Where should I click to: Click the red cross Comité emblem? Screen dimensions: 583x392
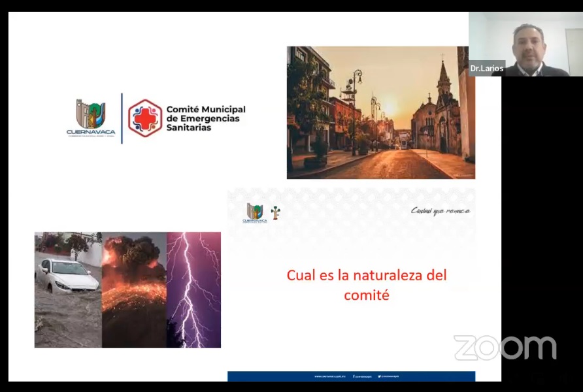(x=144, y=118)
